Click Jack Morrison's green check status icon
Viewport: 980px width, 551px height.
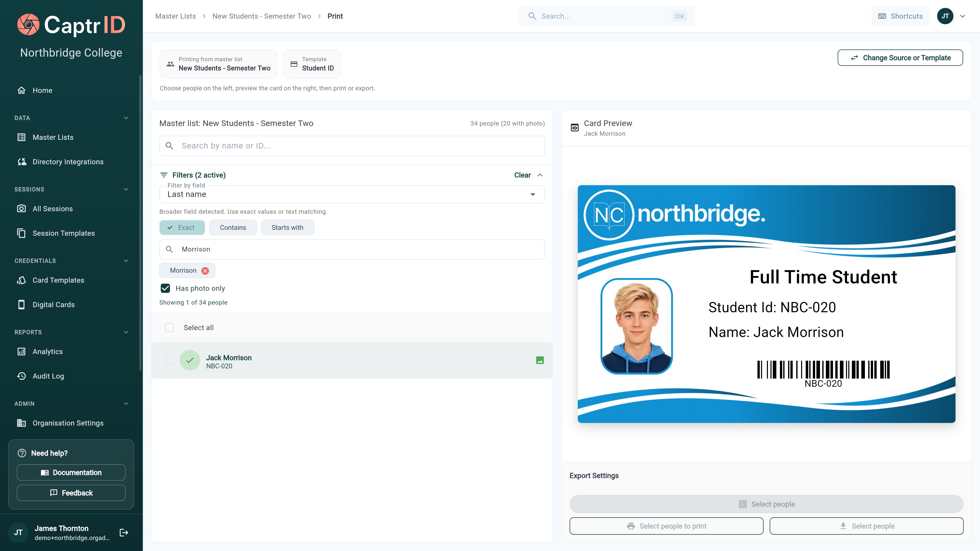190,360
